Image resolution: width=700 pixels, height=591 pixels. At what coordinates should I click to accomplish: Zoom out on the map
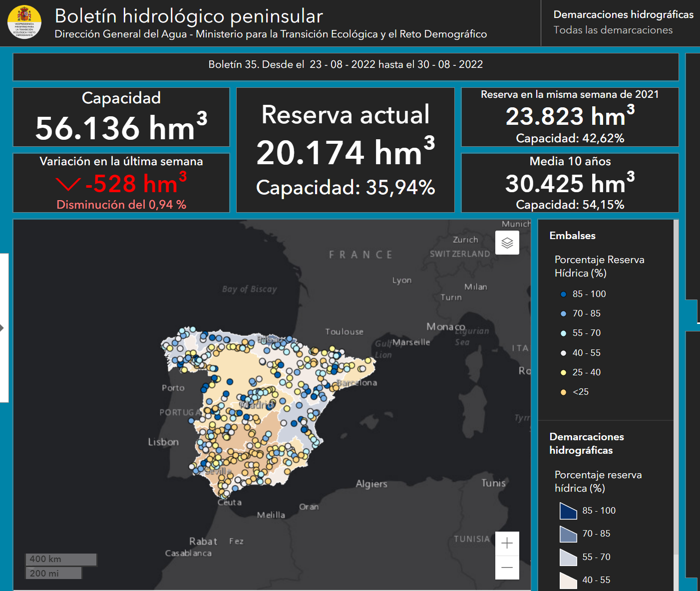click(507, 568)
